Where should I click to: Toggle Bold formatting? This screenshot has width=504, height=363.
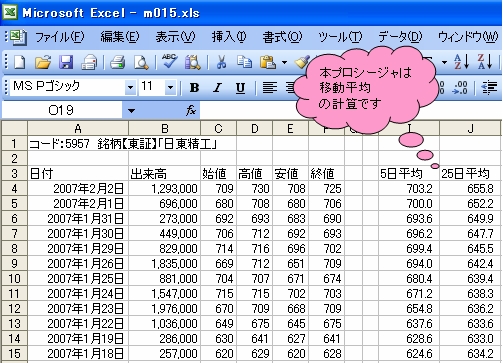(x=194, y=88)
